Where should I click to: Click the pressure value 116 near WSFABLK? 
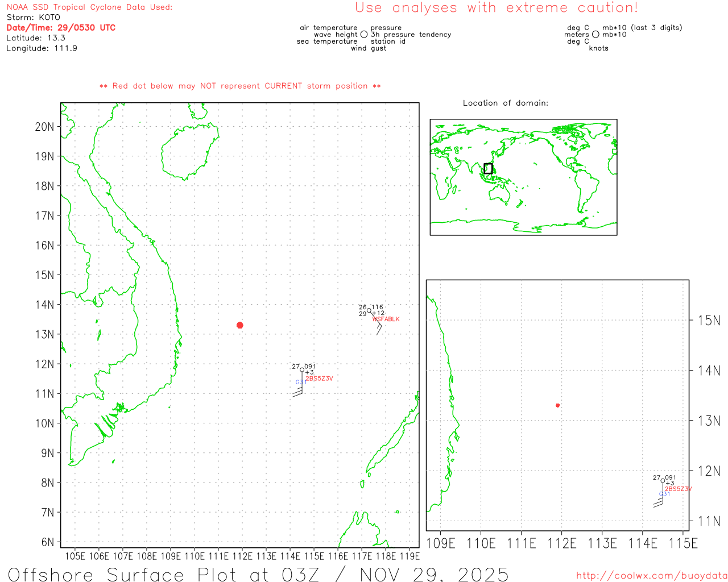point(378,307)
